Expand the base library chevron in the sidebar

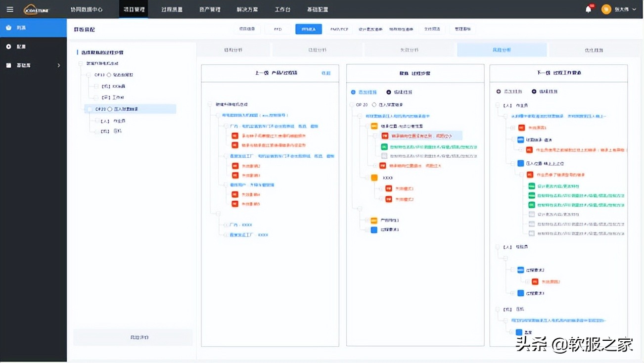tap(58, 64)
